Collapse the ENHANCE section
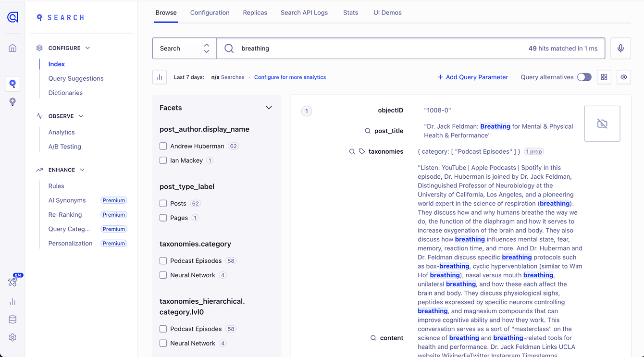644x357 pixels. pyautogui.click(x=82, y=170)
